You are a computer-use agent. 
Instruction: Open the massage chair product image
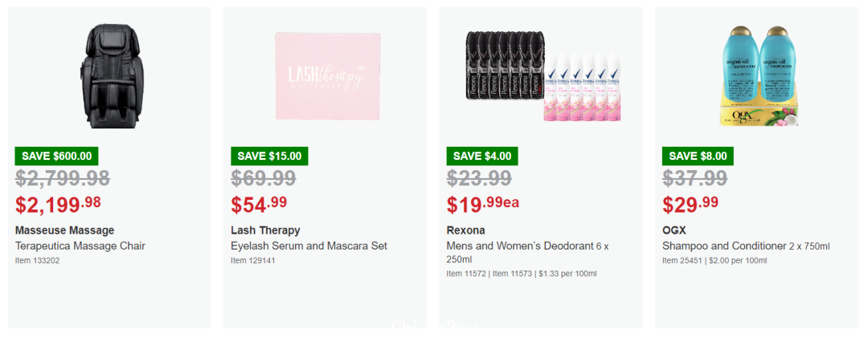click(109, 76)
